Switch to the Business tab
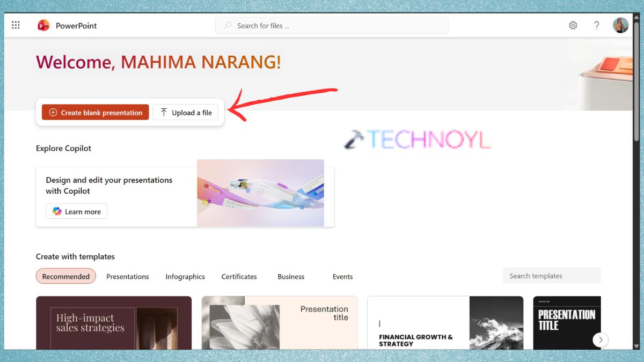 pos(291,277)
